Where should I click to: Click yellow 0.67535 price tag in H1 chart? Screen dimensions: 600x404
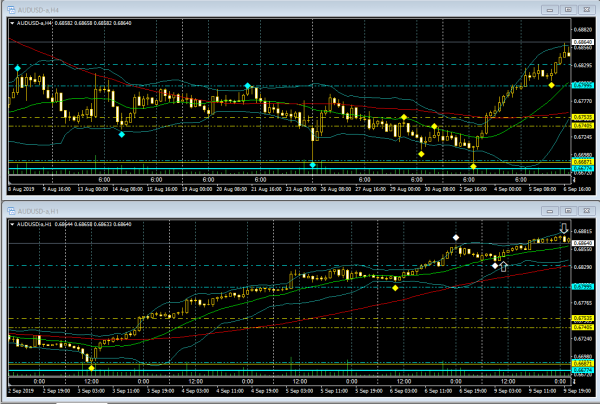pos(583,318)
